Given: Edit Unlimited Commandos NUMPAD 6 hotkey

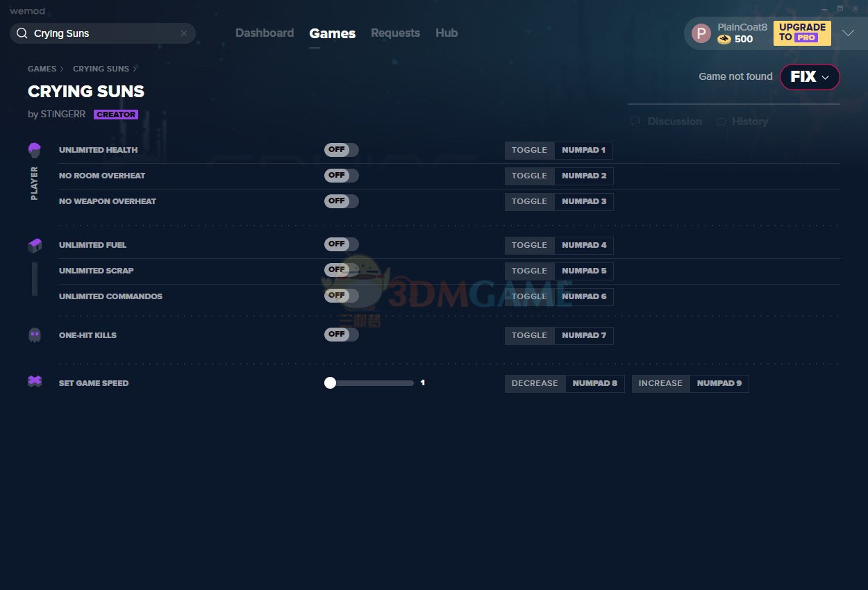Looking at the screenshot, I should coord(583,296).
